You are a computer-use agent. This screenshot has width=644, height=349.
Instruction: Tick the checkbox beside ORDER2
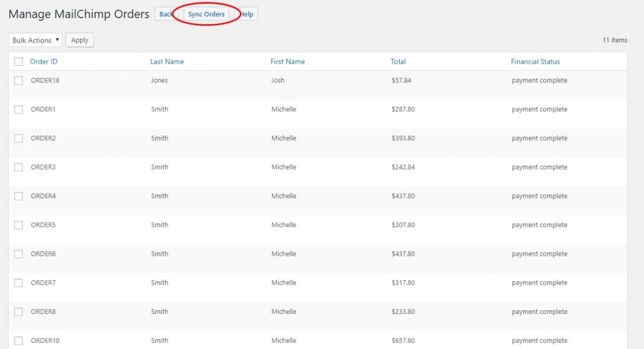click(19, 138)
